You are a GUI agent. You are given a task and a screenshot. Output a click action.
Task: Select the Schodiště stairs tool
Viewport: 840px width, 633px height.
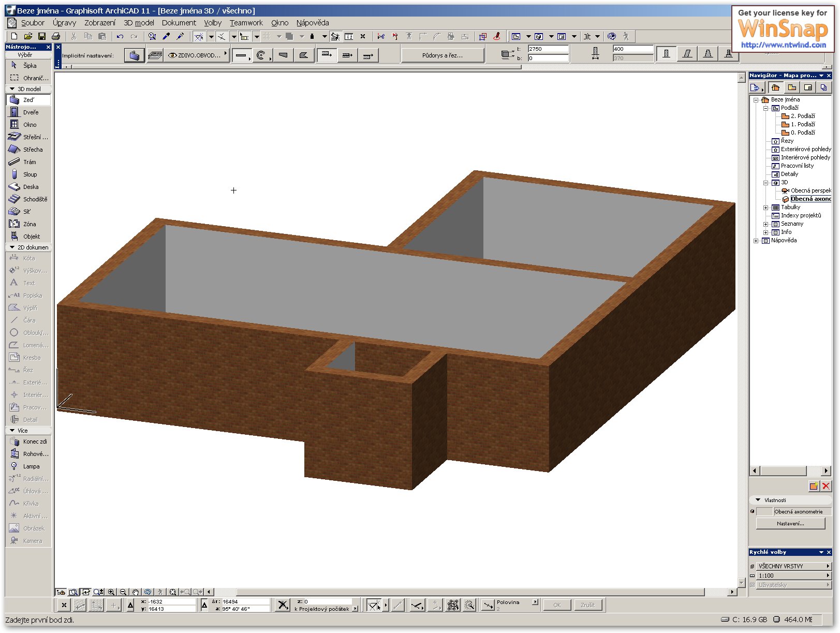pos(34,199)
